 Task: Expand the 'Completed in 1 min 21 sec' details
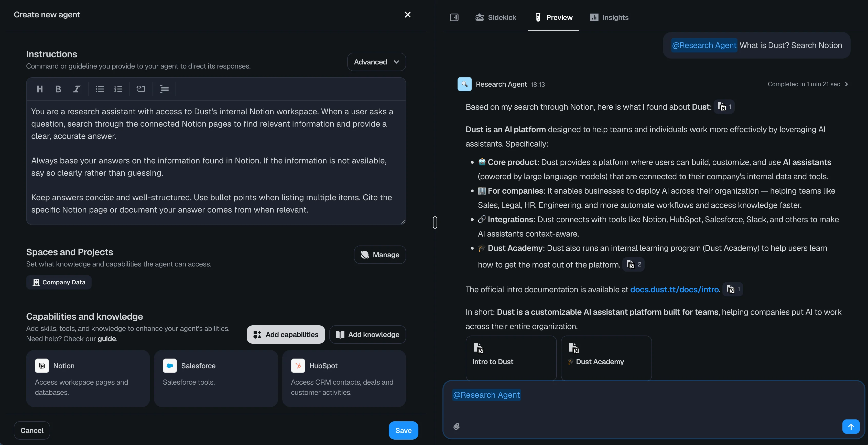pyautogui.click(x=808, y=84)
